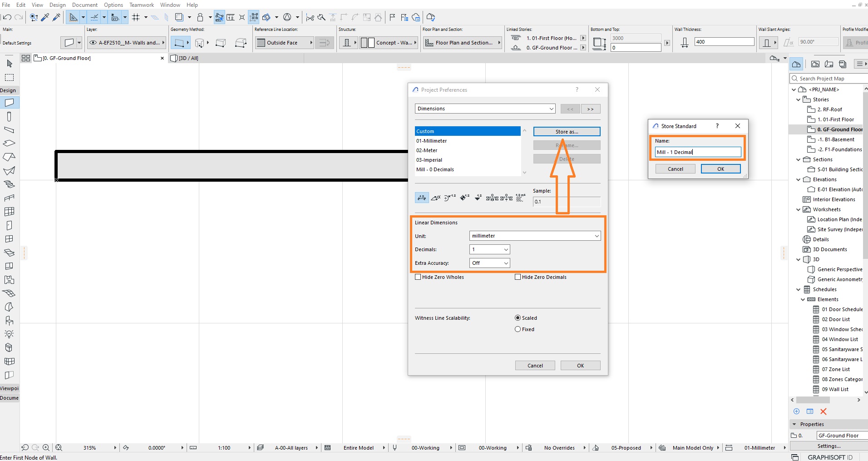Image resolution: width=868 pixels, height=461 pixels.
Task: Open the Project Map icon in Navigator
Action: (x=796, y=64)
